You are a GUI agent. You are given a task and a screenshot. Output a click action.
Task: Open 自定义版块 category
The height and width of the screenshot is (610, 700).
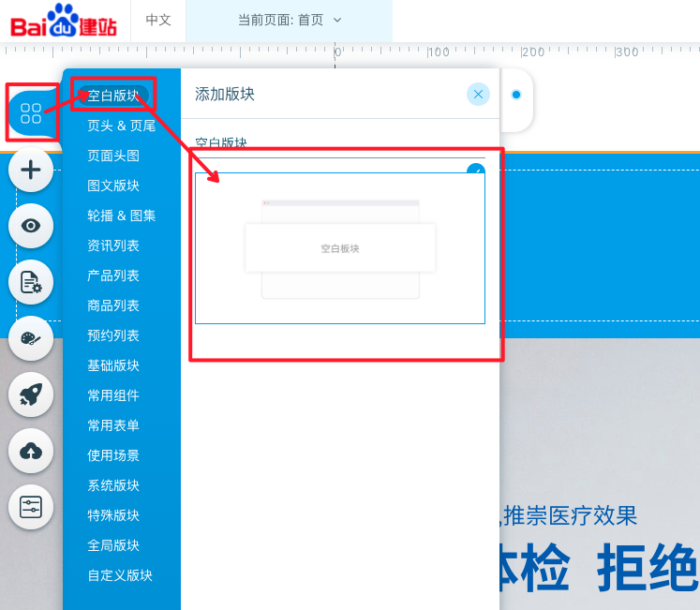pos(120,575)
